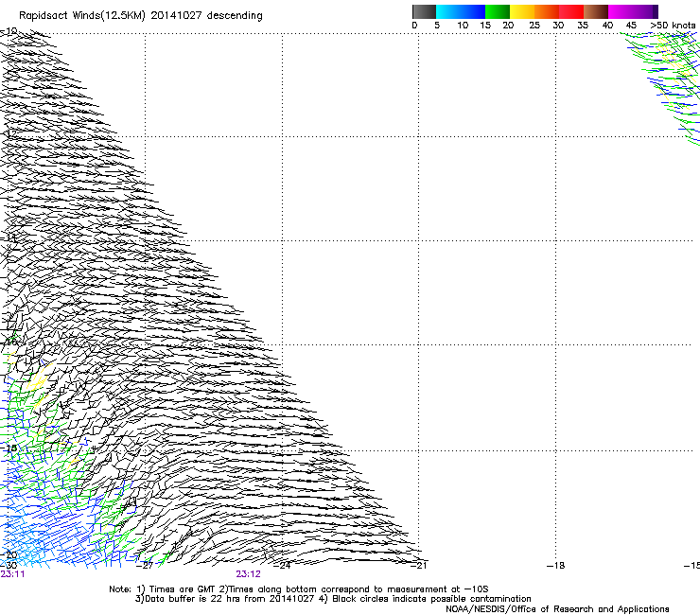Click the '-24' longitude axis label
This screenshot has width=700, height=615.
coord(282,566)
